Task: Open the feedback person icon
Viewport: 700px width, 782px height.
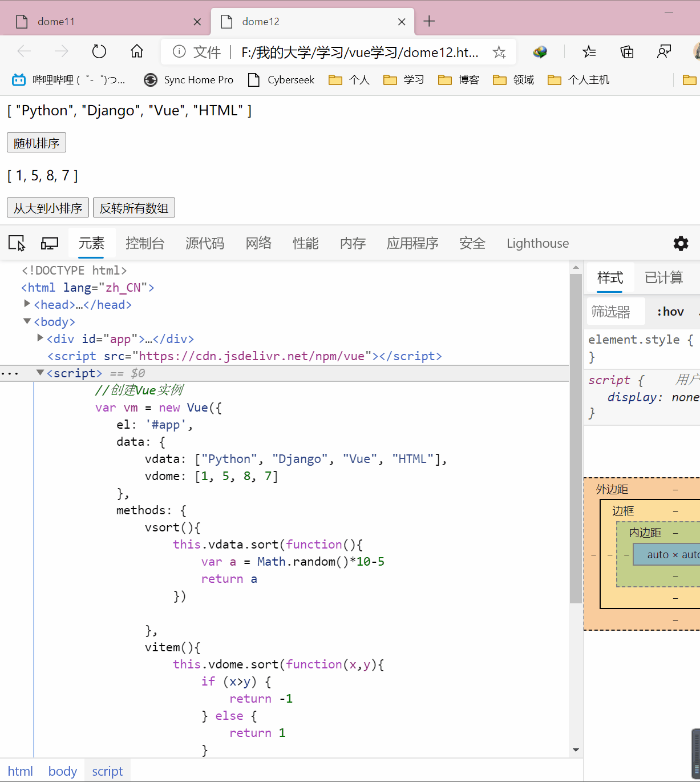Action: [664, 53]
